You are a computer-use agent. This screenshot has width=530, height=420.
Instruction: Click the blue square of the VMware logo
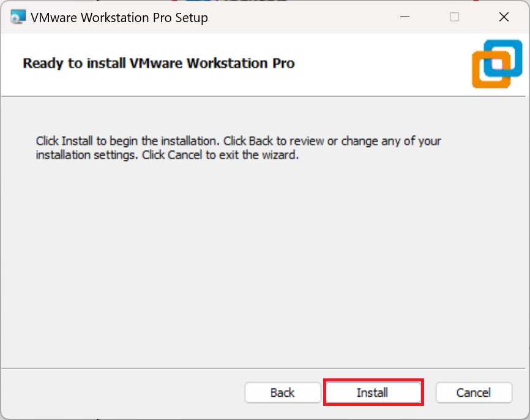[x=503, y=58]
